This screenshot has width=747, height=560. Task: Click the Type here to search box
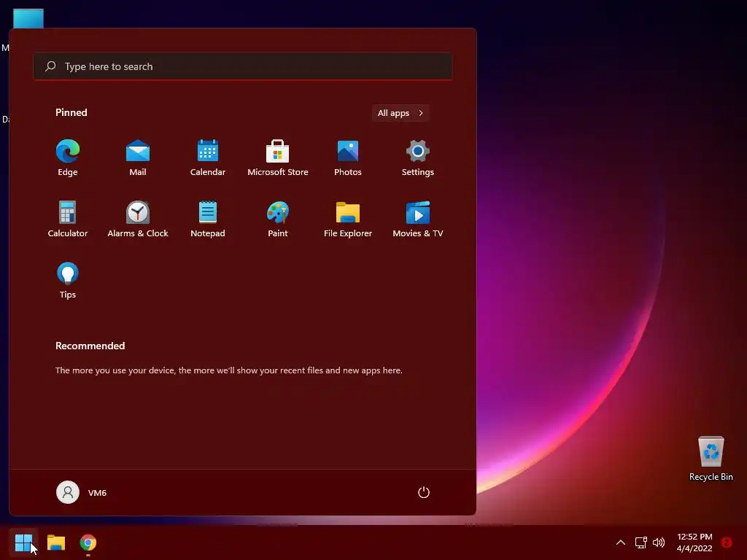243,66
